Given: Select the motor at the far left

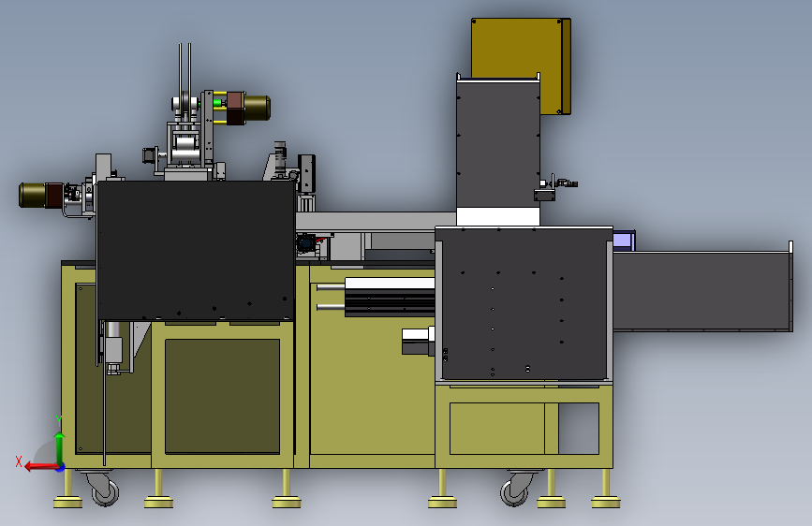Looking at the screenshot, I should click(x=41, y=196).
